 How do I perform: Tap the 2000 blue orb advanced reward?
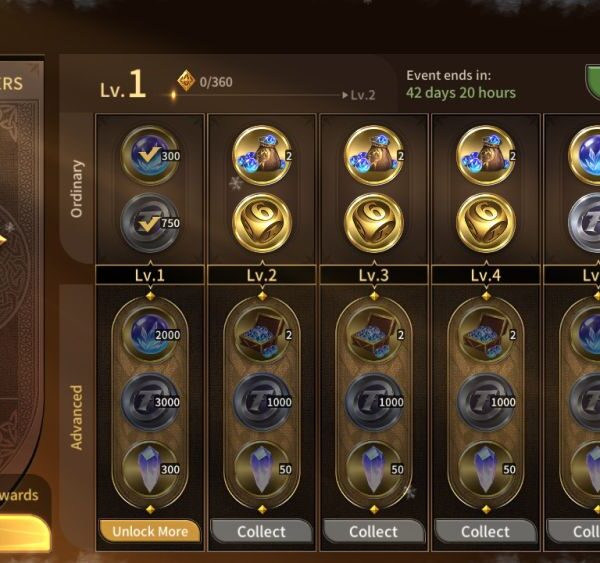(150, 335)
